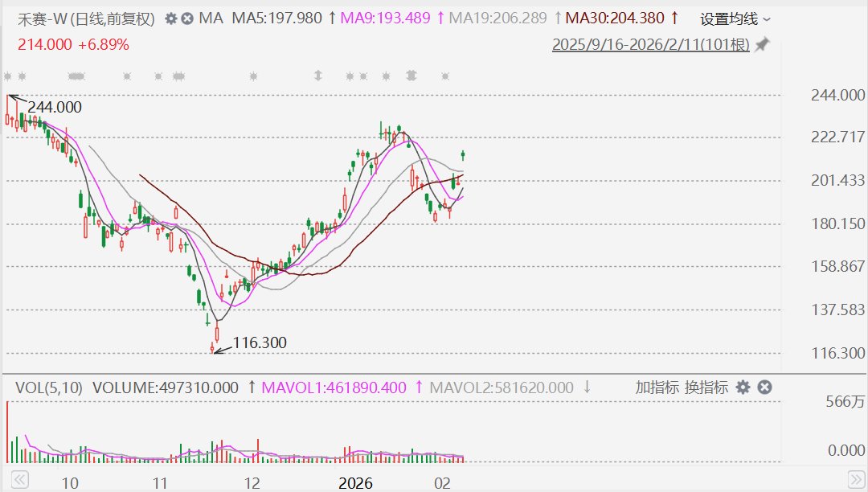Click the 222.717 price axis label

point(837,137)
